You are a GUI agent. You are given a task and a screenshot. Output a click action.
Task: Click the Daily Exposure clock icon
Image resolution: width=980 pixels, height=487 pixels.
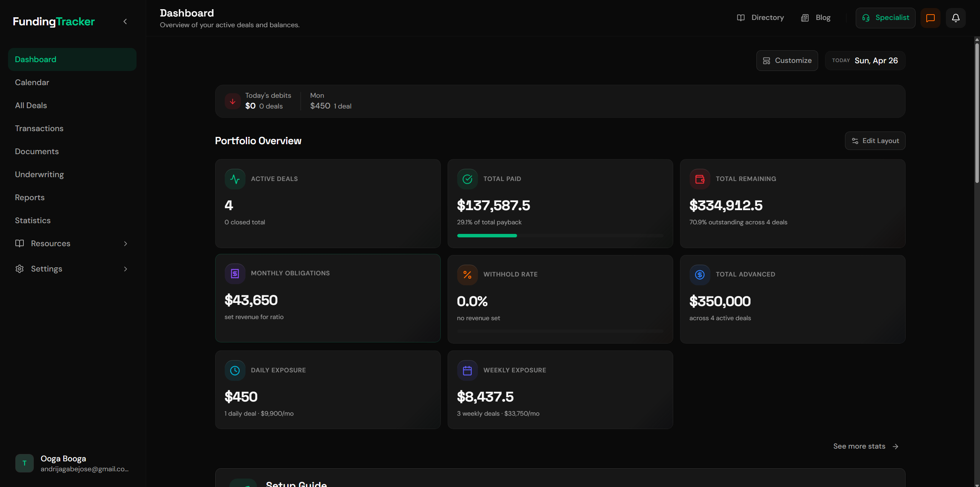click(x=235, y=370)
